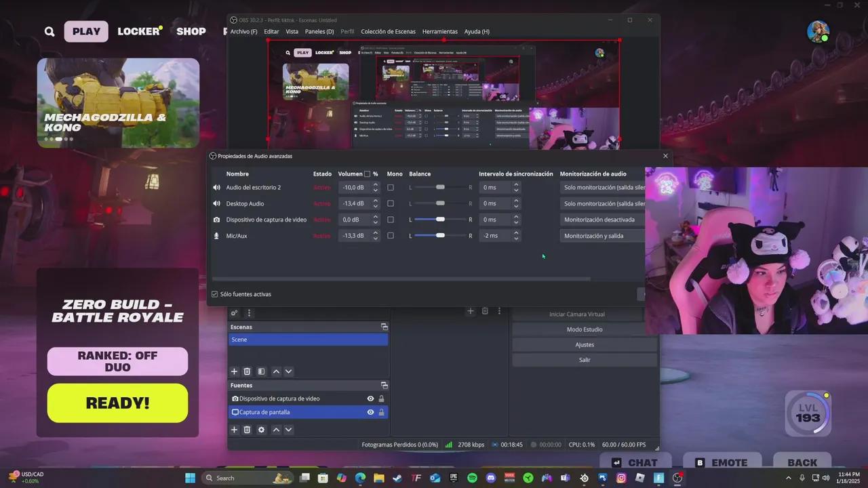Click the Mic/Aux balance slider
This screenshot has width=868, height=488.
point(440,236)
